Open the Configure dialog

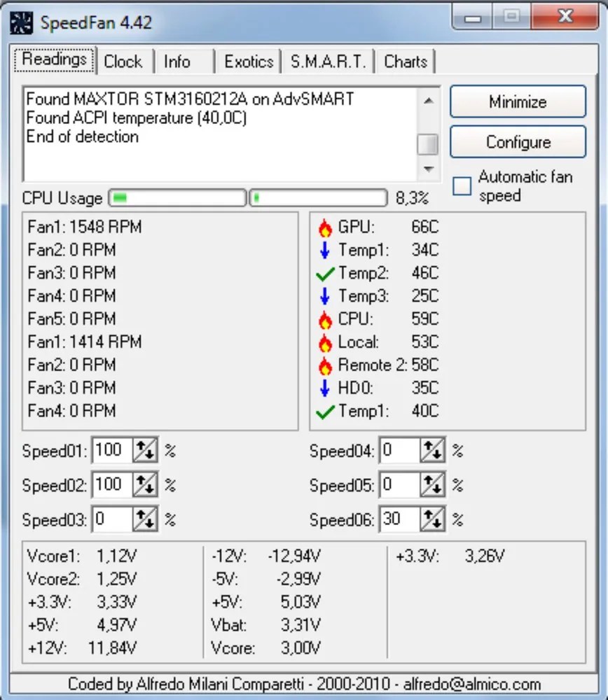[518, 142]
